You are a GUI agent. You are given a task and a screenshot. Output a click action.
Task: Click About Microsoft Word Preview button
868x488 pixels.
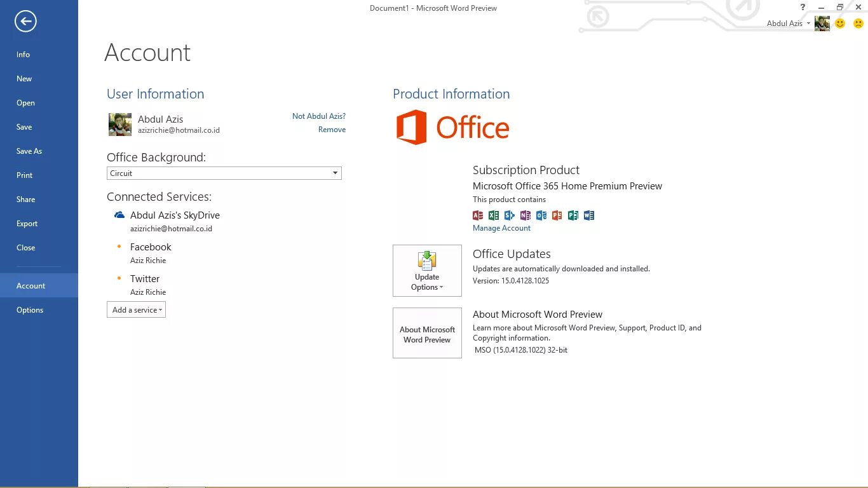click(x=427, y=333)
